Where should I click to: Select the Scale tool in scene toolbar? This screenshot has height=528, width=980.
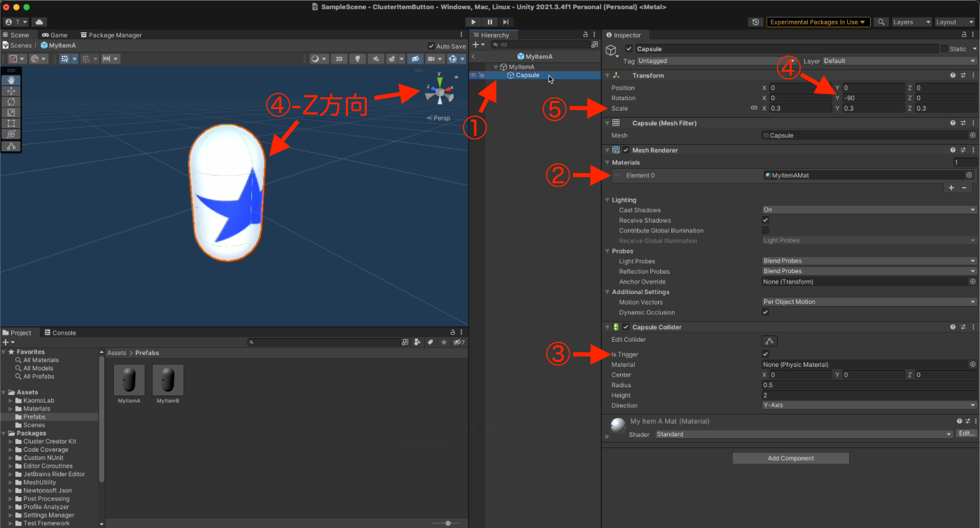point(11,113)
